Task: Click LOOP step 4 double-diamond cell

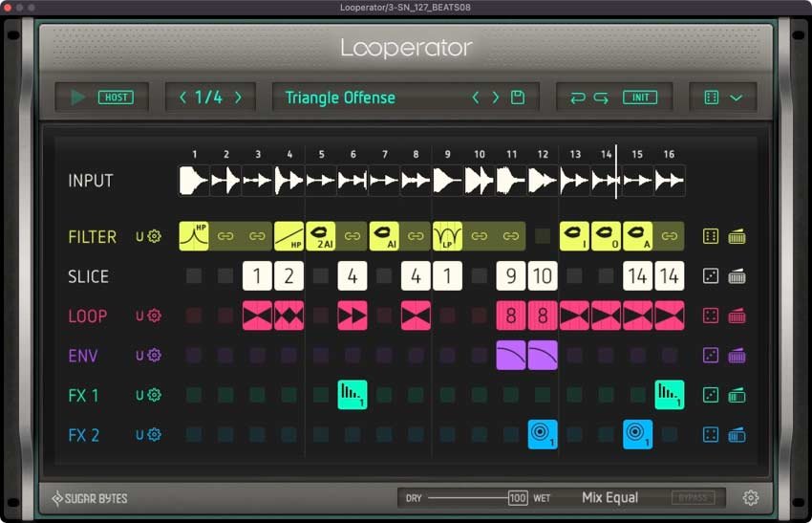Action: tap(288, 316)
